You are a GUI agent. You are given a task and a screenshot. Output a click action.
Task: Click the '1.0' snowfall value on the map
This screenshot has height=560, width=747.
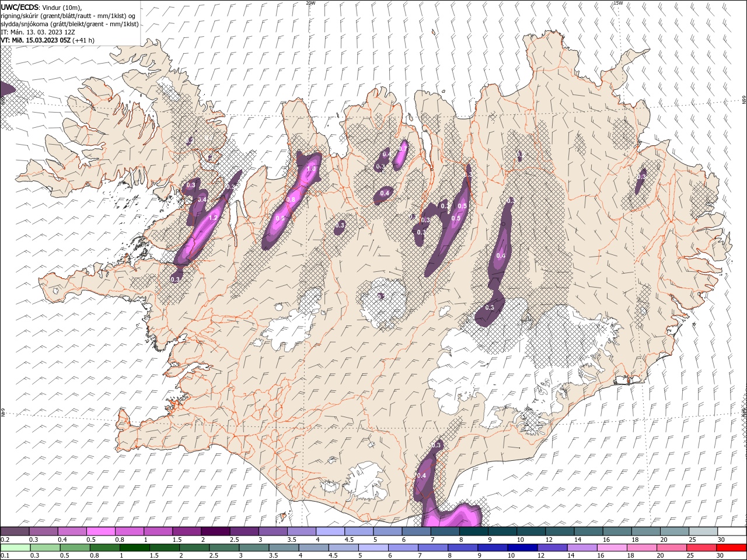click(x=311, y=169)
